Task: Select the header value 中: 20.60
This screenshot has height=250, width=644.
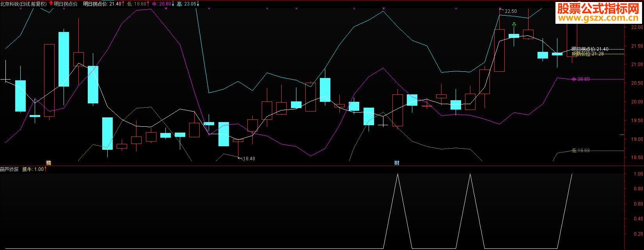Action: (161, 4)
